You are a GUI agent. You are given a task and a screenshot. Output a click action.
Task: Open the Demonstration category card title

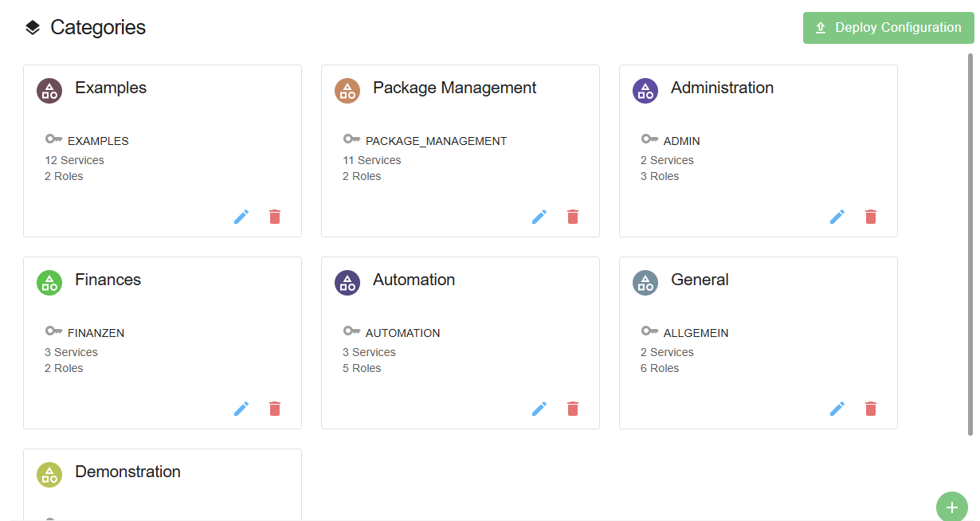pos(127,472)
